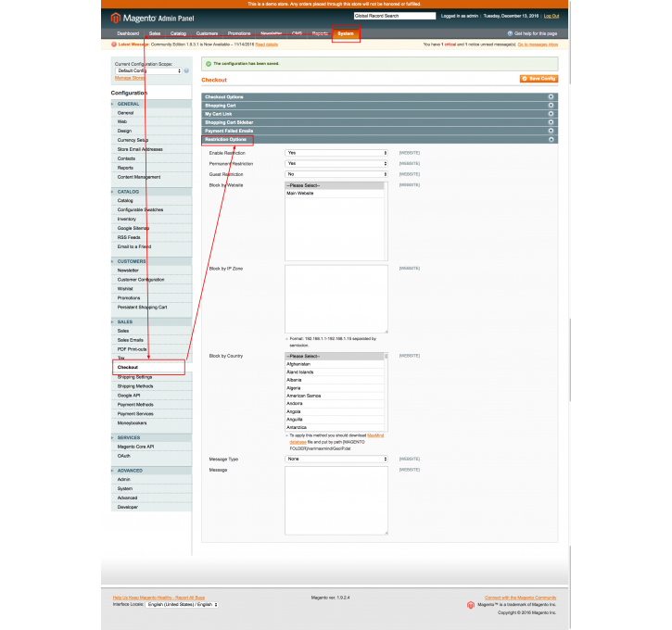Click the Global Record Search field

[x=394, y=16]
